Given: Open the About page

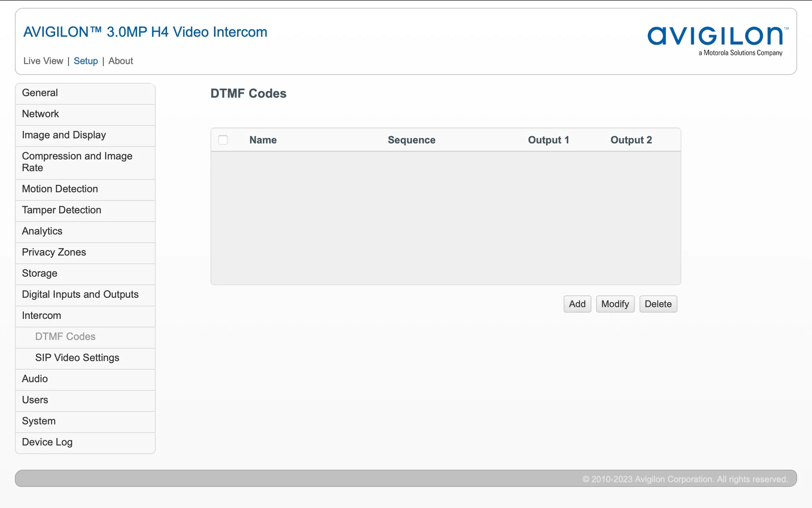Looking at the screenshot, I should click(x=120, y=61).
